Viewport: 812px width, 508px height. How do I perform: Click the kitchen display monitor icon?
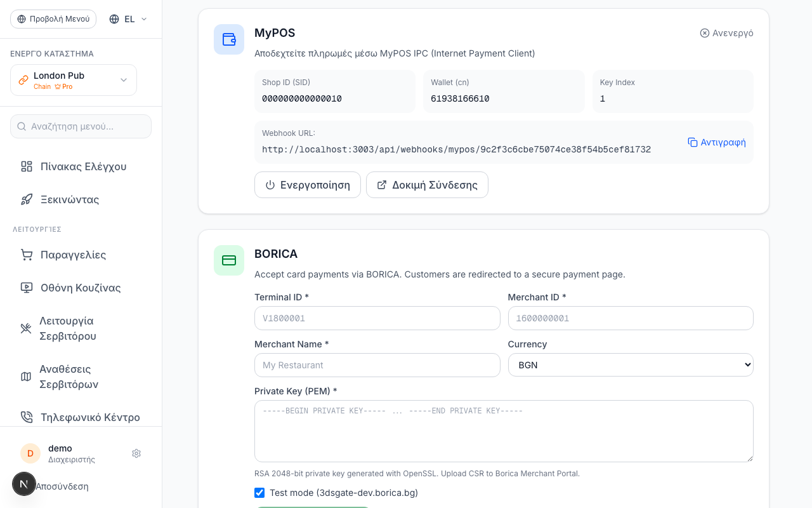[27, 288]
